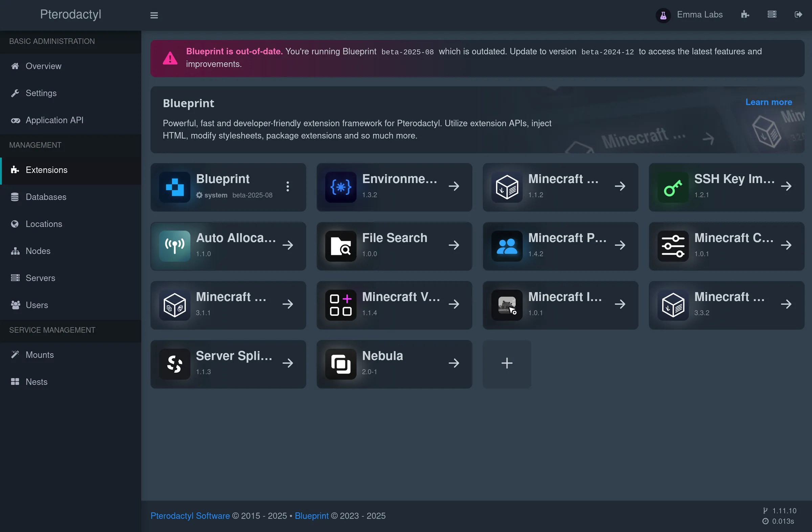Click the server rack icon in the top bar
Viewport: 812px width, 532px height.
[772, 15]
